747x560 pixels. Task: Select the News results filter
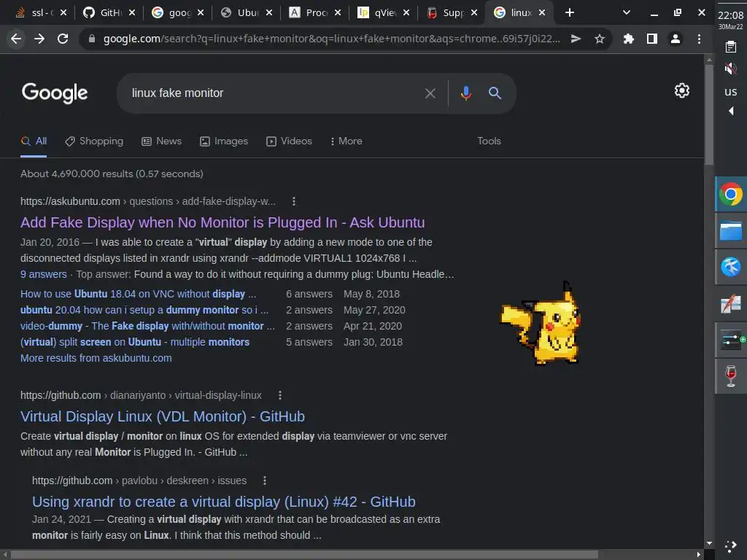tap(161, 141)
